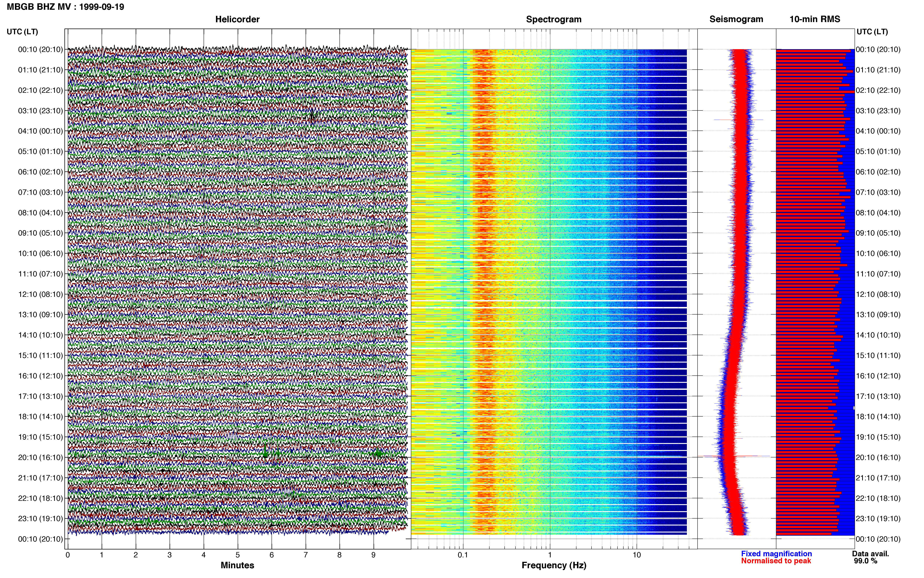Image resolution: width=924 pixels, height=578 pixels.
Task: Click the title 'MBGB BHZ MV : 1999-09-19'
Action: (65, 7)
